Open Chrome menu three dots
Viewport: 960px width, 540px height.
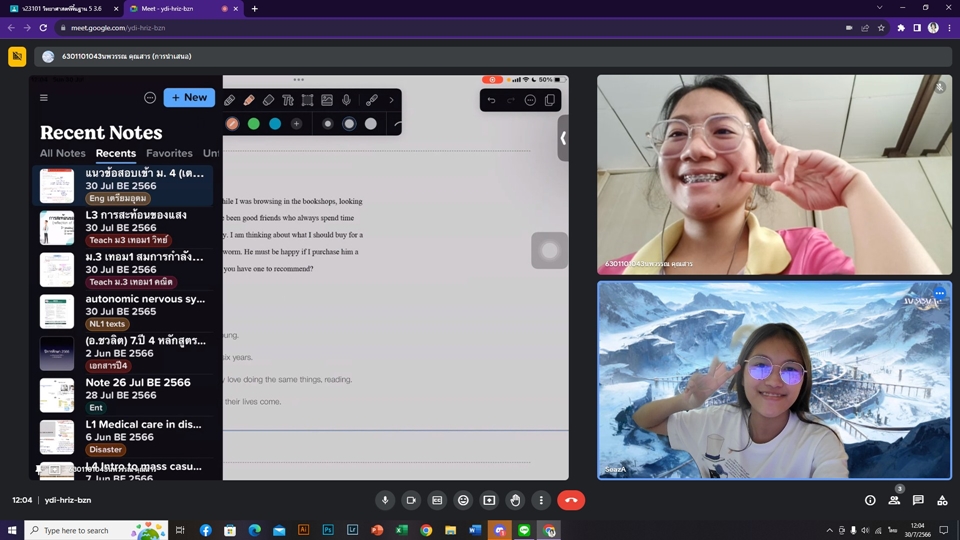[x=950, y=28]
